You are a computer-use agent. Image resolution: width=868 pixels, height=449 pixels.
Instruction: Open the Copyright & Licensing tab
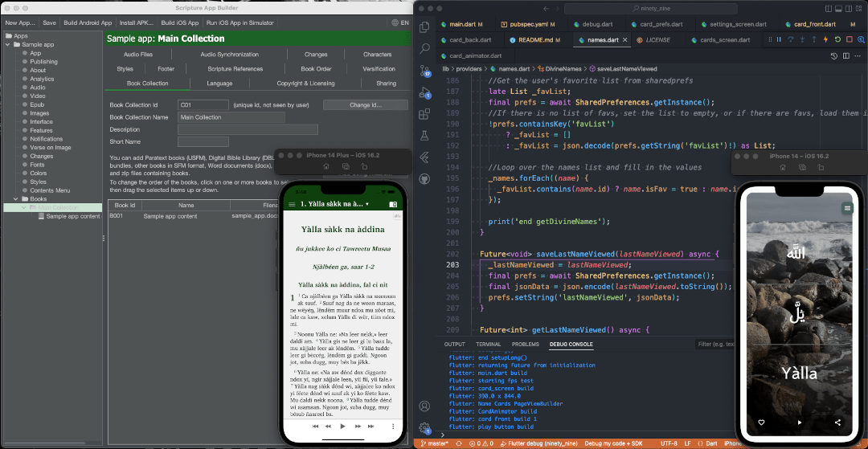[x=305, y=84]
